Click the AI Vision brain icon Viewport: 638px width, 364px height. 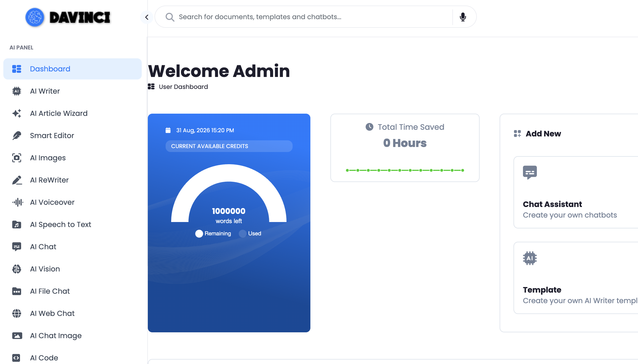click(x=17, y=269)
